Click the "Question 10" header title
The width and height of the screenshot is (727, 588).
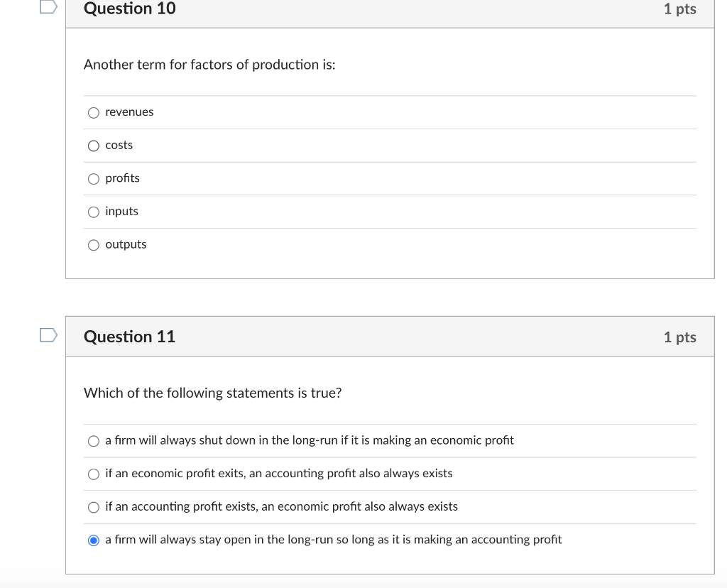point(129,9)
